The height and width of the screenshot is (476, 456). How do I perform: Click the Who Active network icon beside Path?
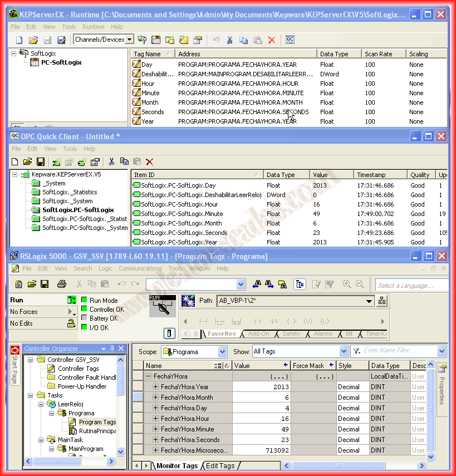tap(382, 301)
